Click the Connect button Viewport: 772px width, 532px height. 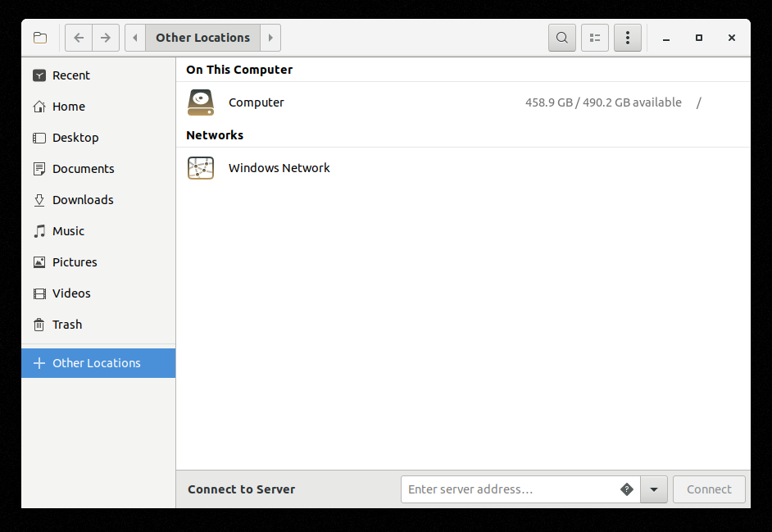point(709,489)
